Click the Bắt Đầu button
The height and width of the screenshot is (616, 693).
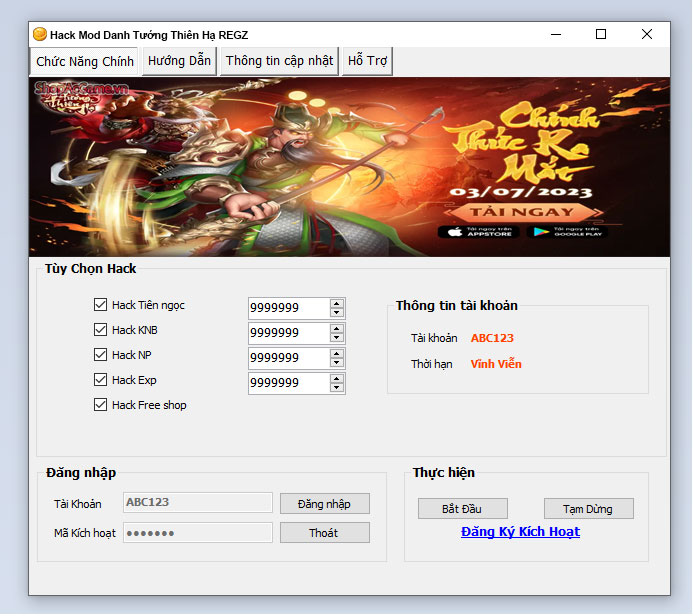coord(463,509)
